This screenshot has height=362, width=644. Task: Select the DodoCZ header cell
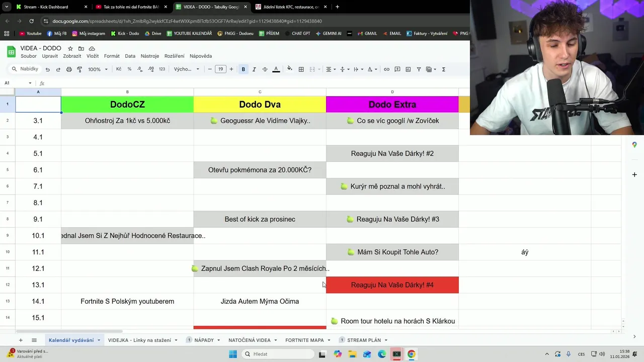(x=127, y=105)
